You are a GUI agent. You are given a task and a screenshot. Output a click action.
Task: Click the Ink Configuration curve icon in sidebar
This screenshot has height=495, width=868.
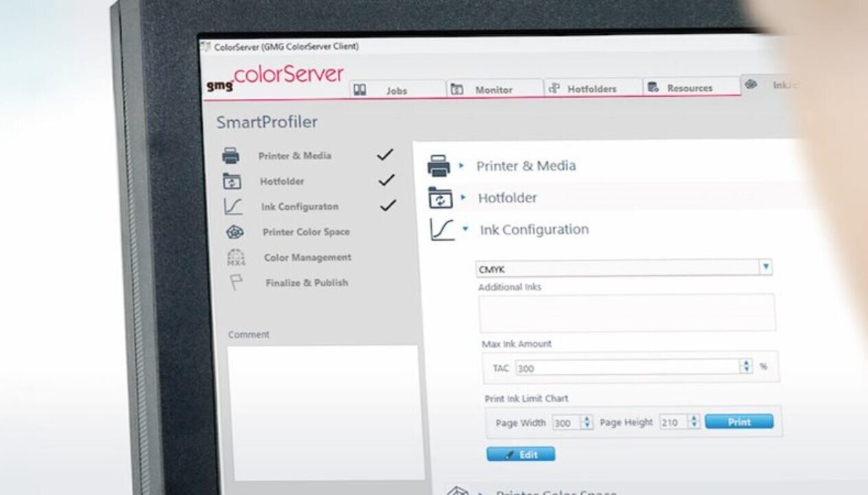(x=233, y=207)
